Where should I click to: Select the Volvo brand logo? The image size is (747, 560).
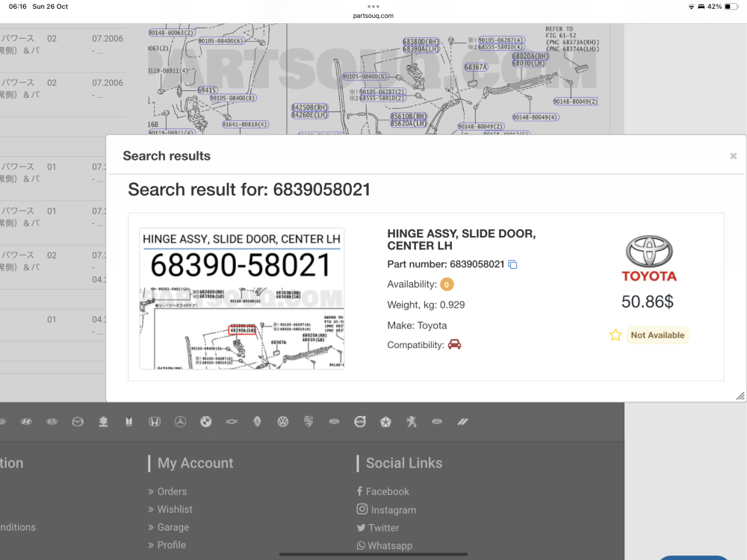[x=360, y=421]
